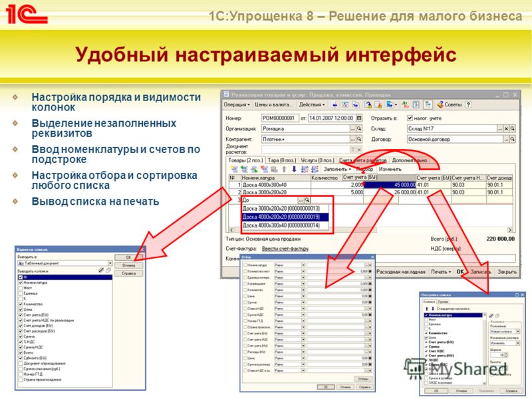532x399 pixels.
Task: Expand Табличный документ output dropdown
Action: coord(110,263)
